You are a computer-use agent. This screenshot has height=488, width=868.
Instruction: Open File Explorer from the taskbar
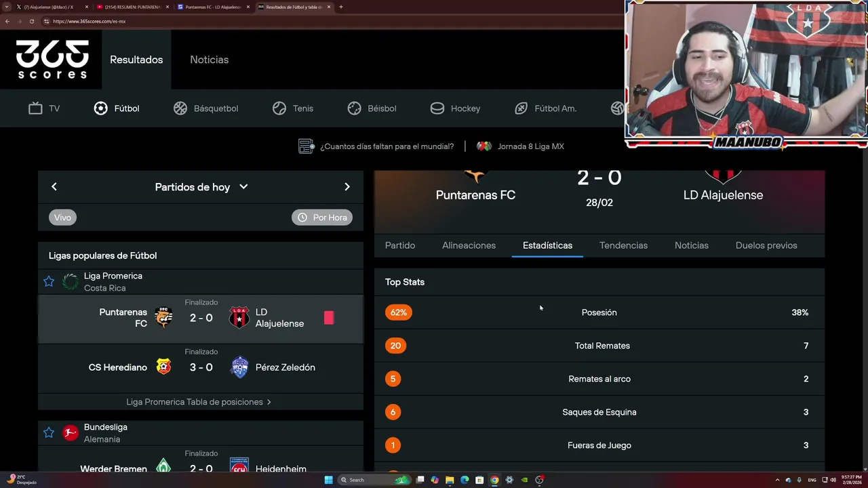(x=450, y=480)
